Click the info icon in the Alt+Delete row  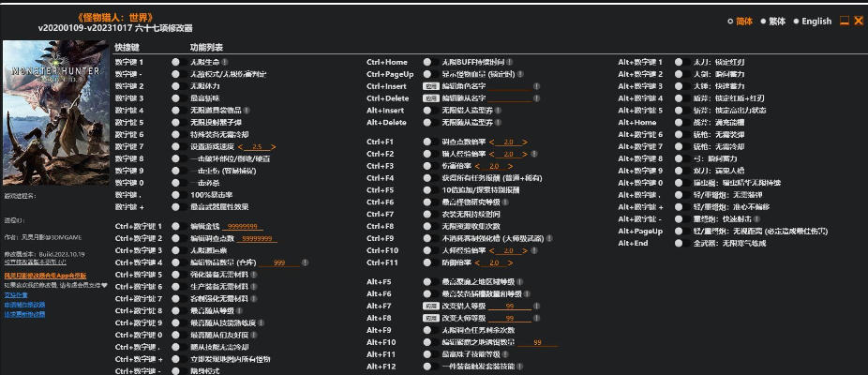[498, 123]
